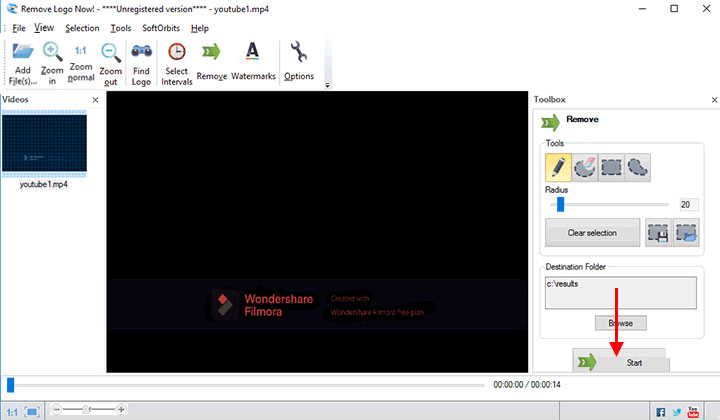The height and width of the screenshot is (420, 720).
Task: Click the load selection folder icon
Action: 685,233
